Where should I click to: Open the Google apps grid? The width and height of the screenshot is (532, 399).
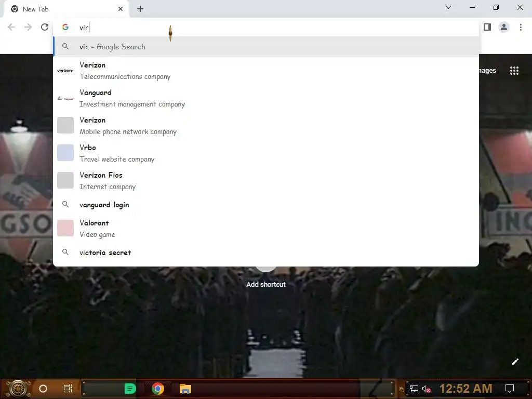[x=514, y=71]
